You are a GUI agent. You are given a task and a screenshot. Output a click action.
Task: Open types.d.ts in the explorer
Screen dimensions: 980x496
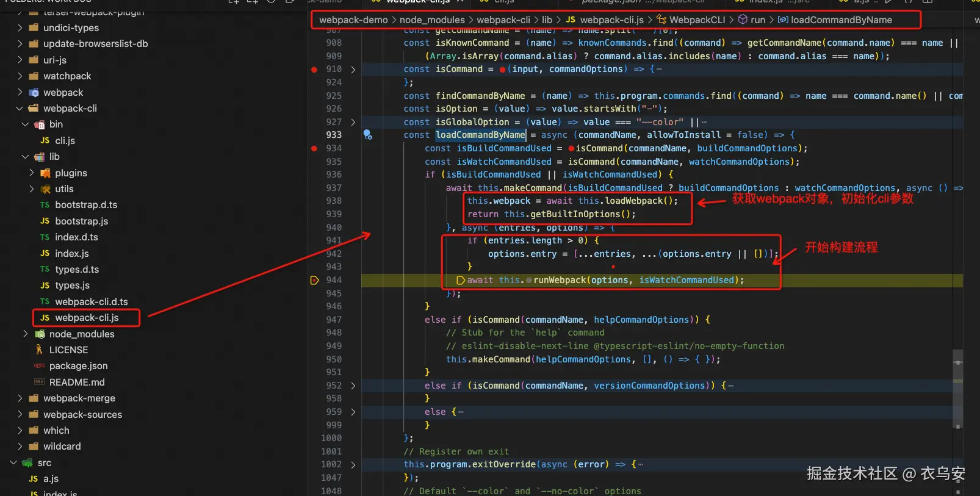77,270
